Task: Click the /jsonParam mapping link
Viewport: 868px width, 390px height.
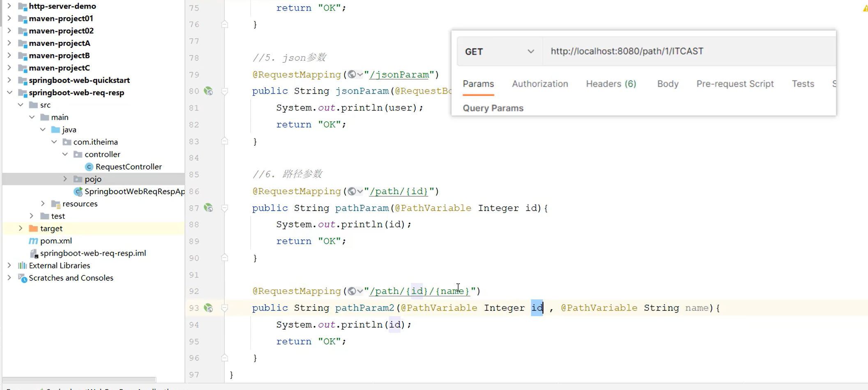Action: pos(399,75)
